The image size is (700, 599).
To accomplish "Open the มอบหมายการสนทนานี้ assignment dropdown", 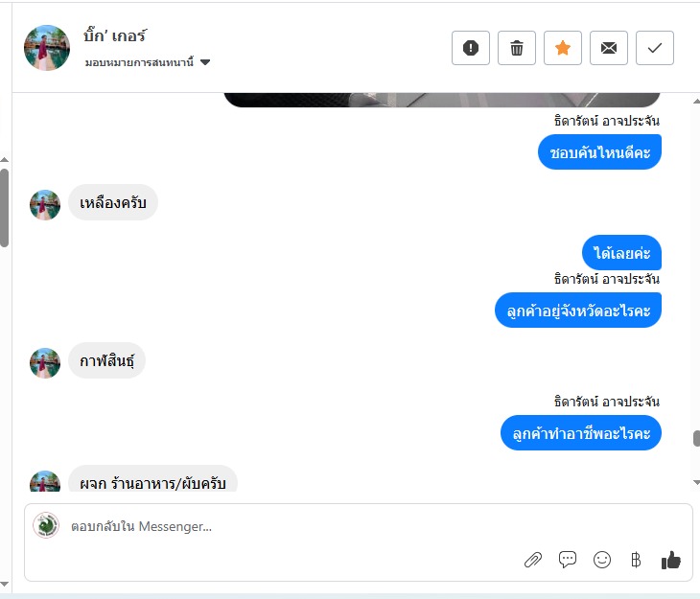I will pos(148,62).
